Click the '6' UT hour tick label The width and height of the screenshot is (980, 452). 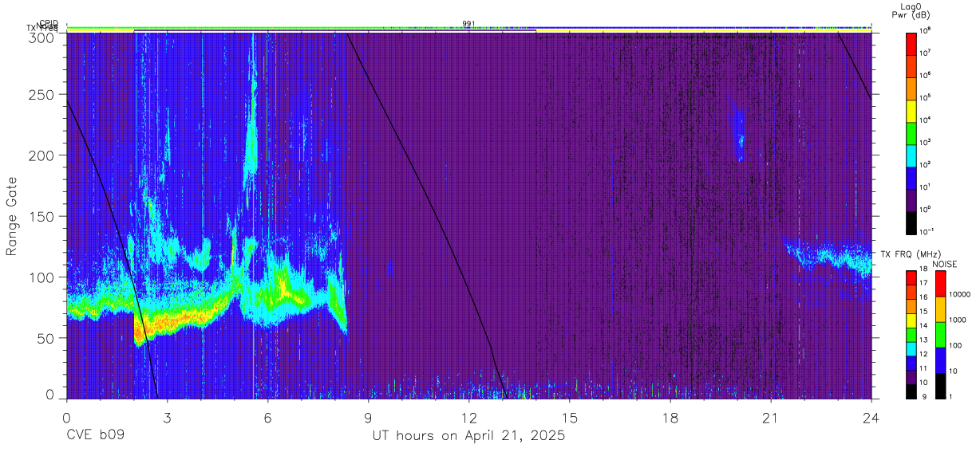(268, 418)
